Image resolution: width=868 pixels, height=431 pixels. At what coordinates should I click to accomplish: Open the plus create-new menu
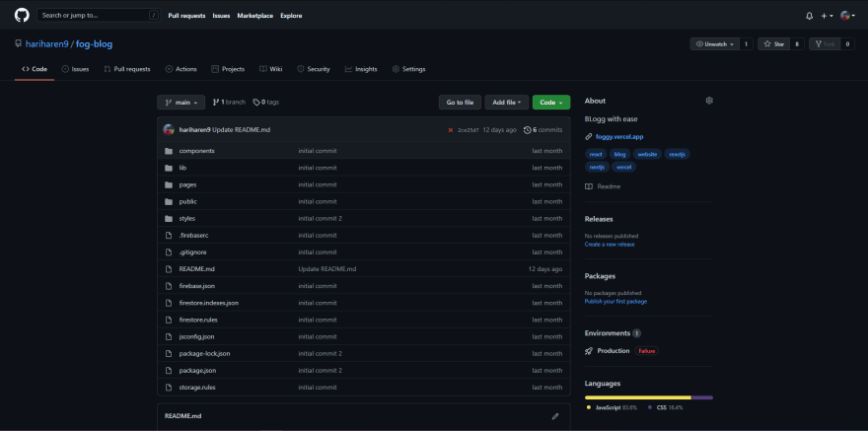[x=827, y=16]
